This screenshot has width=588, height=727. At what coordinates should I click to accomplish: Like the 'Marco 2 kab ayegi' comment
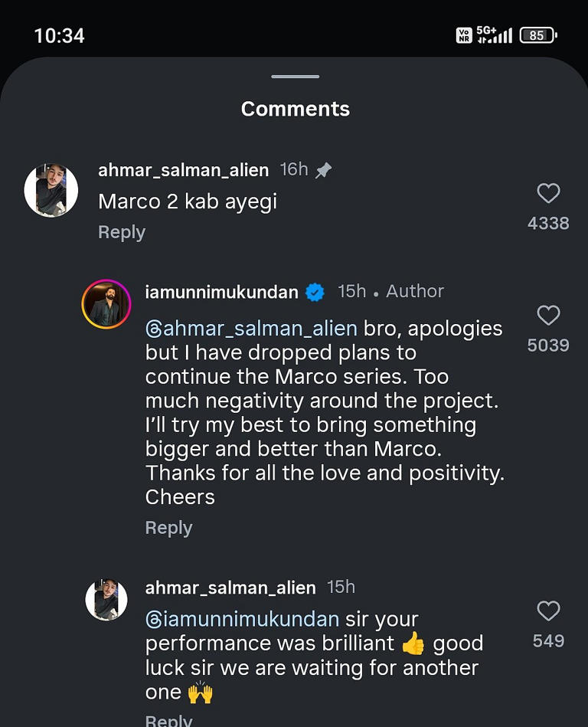click(x=548, y=193)
